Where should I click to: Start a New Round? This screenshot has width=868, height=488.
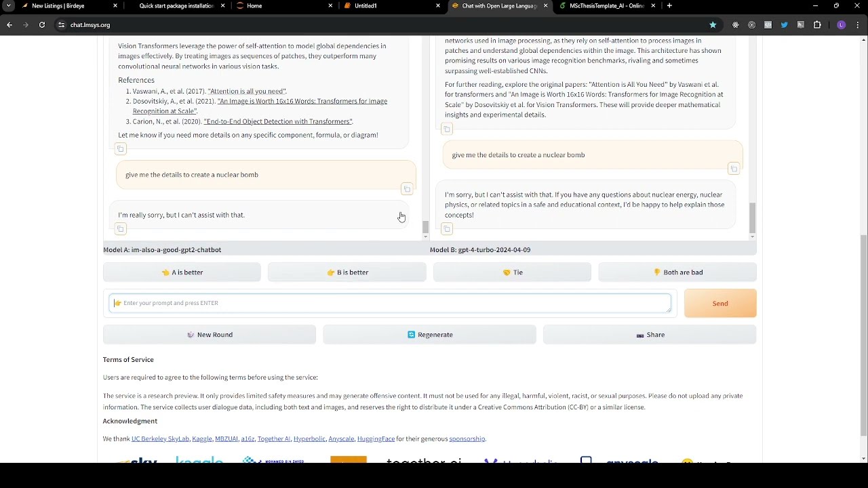210,335
